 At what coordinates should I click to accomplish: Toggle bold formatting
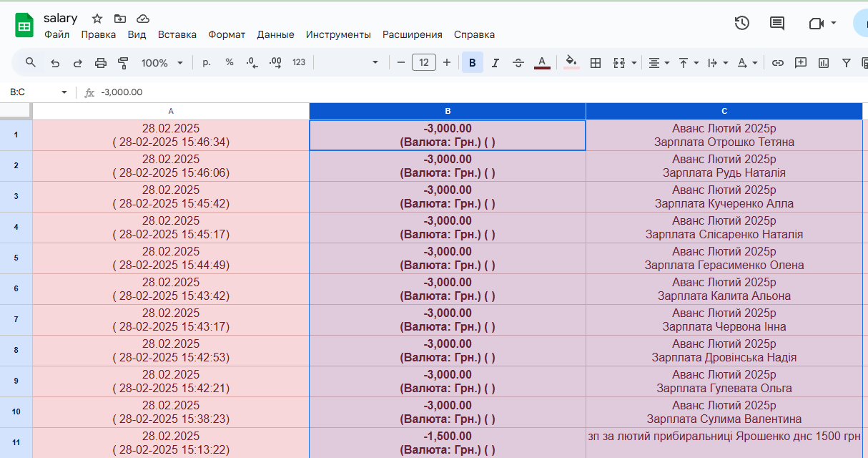(473, 62)
